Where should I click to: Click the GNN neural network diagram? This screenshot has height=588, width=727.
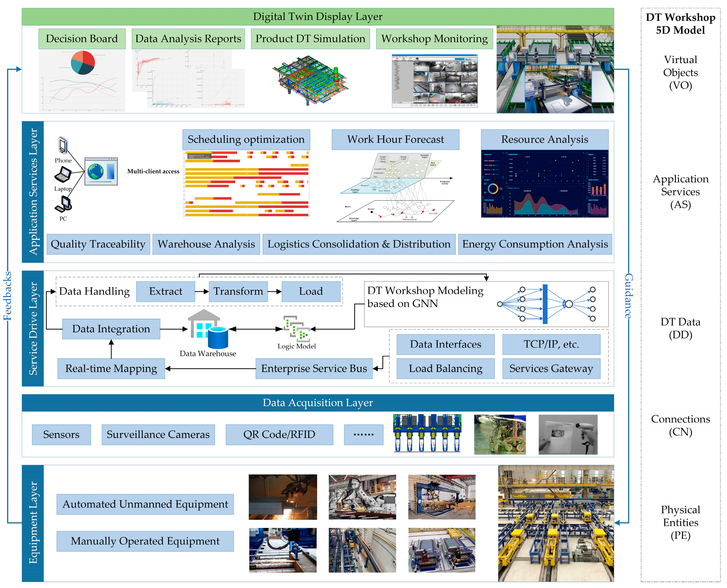pyautogui.click(x=546, y=304)
